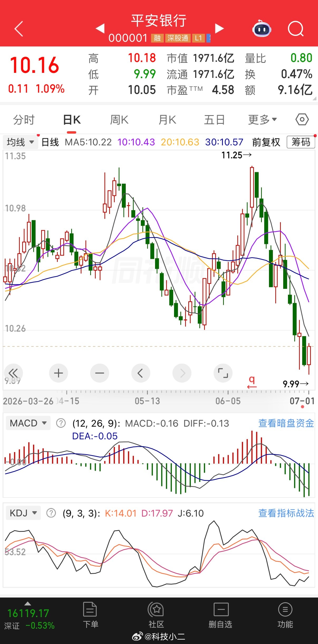The width and height of the screenshot is (318, 644).
Task: Tap 07-01 date axis label
Action: 302,401
